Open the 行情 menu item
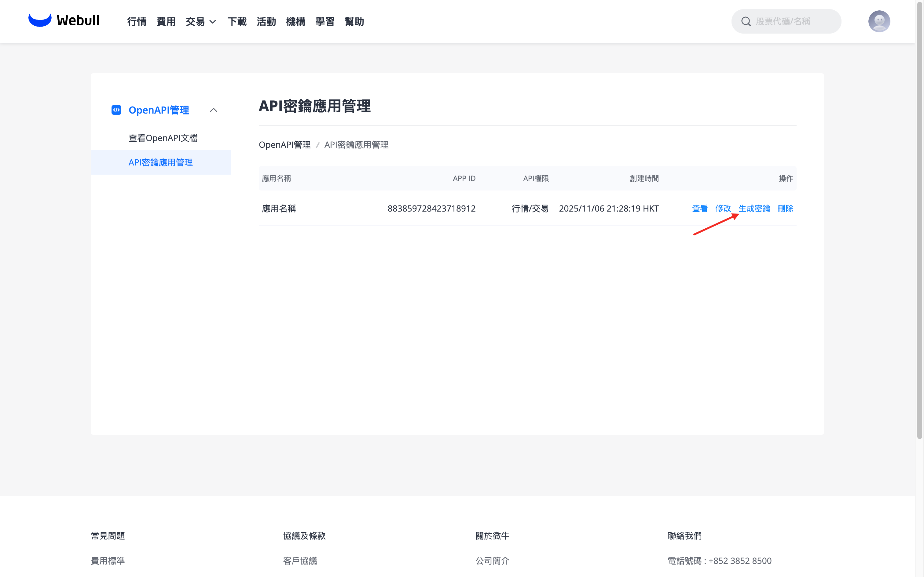924x577 pixels. coord(137,22)
